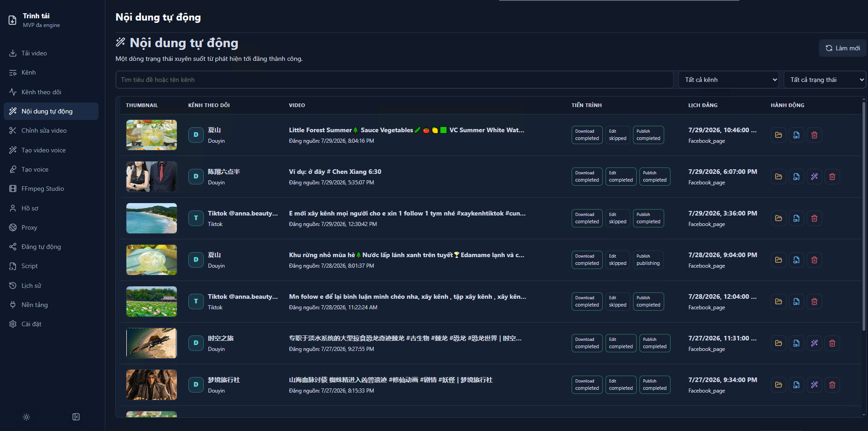
Task: Toggle light/dark theme with sun icon
Action: (27, 417)
